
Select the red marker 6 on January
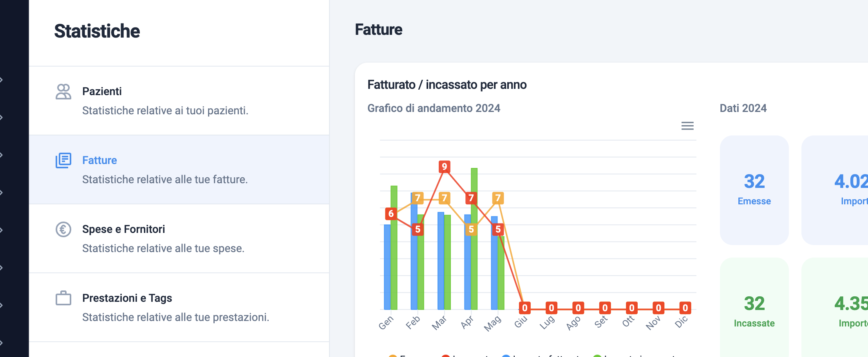click(x=391, y=214)
